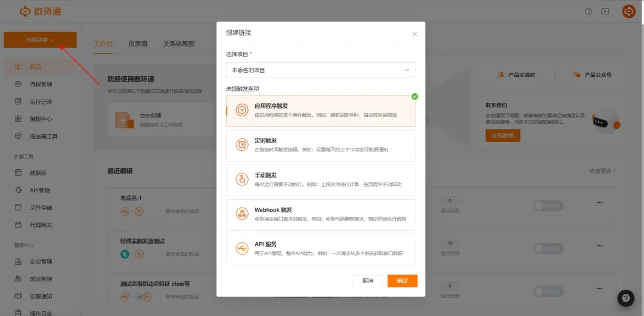The height and width of the screenshot is (316, 644).
Task: Open the user avatar in top right
Action: [x=628, y=11]
